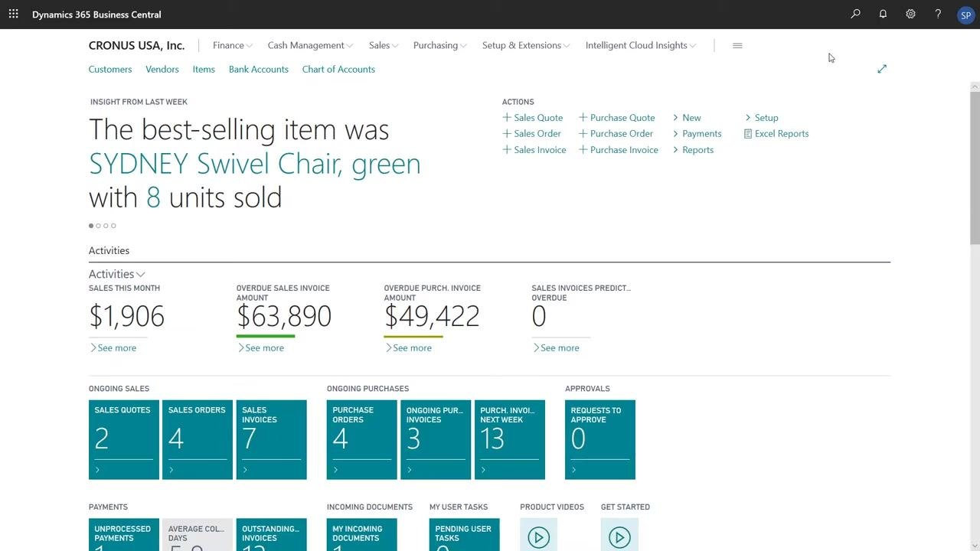See more under Overdue Sales Invoice Amount
Screen dimensions: 980x551
pos(261,347)
